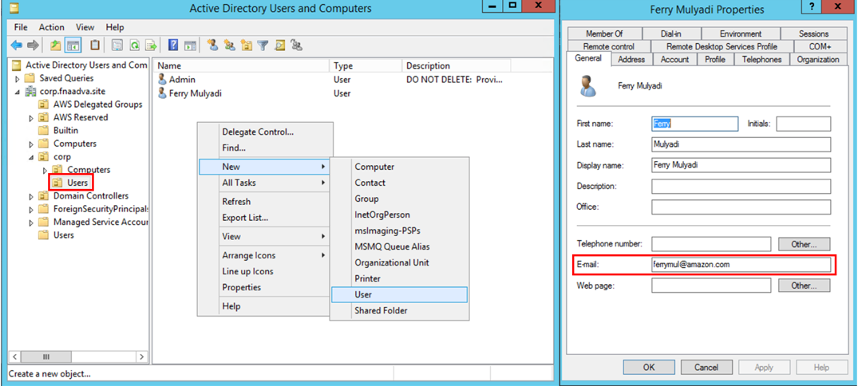Open Arrange Icons submenu in context menu
Viewport: 858px width, 387px height.
pyautogui.click(x=264, y=256)
